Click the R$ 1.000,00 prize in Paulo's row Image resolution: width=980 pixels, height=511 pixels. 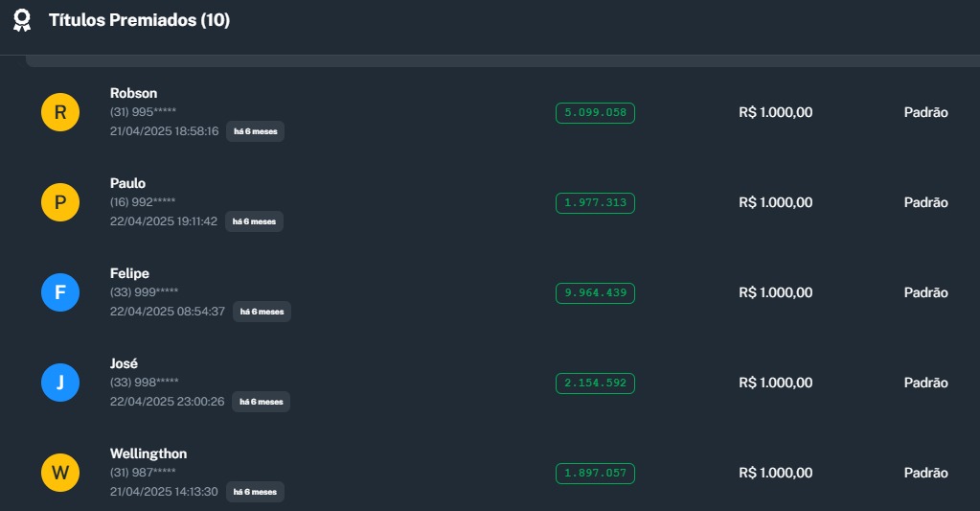point(775,202)
